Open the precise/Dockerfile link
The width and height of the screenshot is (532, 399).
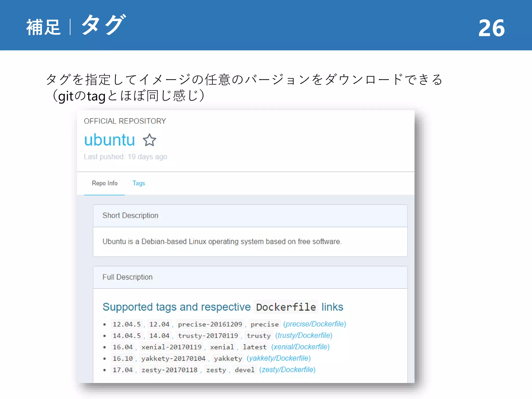(315, 324)
